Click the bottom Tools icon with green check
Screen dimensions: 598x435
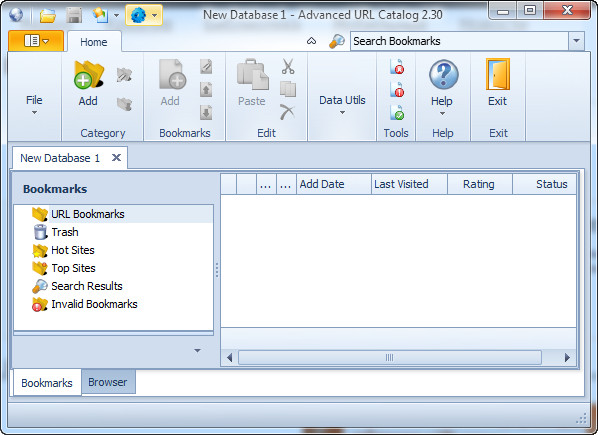click(x=397, y=112)
